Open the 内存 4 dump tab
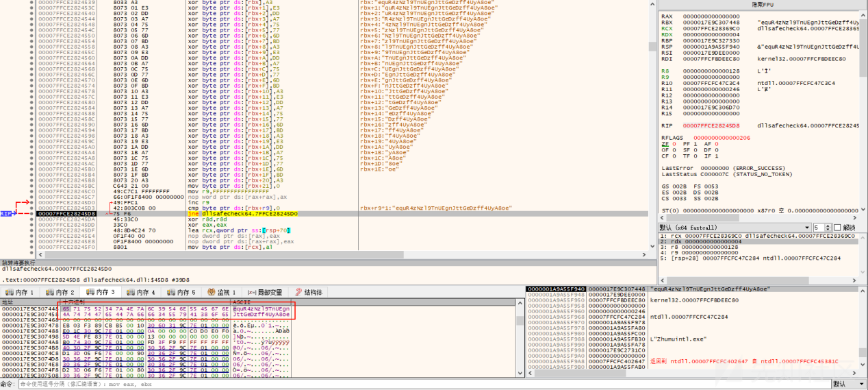868x390 pixels. coord(140,292)
